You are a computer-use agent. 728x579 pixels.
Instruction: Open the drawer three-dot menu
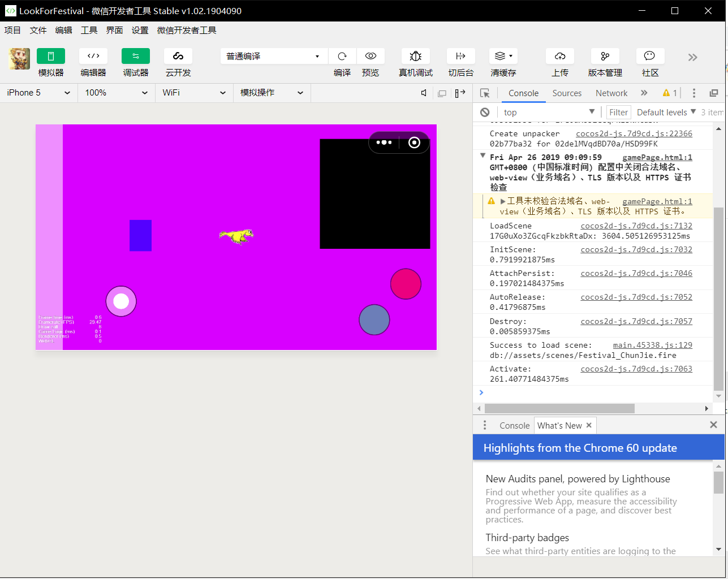(485, 425)
